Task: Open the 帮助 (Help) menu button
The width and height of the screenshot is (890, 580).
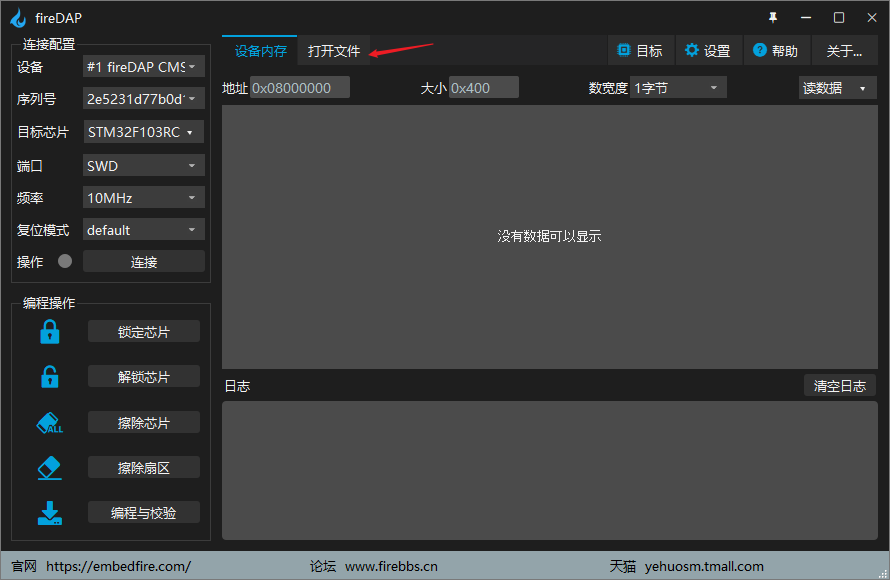Action: point(776,51)
